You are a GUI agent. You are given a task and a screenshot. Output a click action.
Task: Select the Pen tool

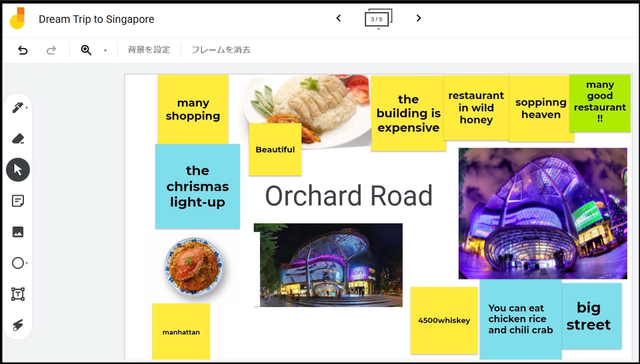18,107
